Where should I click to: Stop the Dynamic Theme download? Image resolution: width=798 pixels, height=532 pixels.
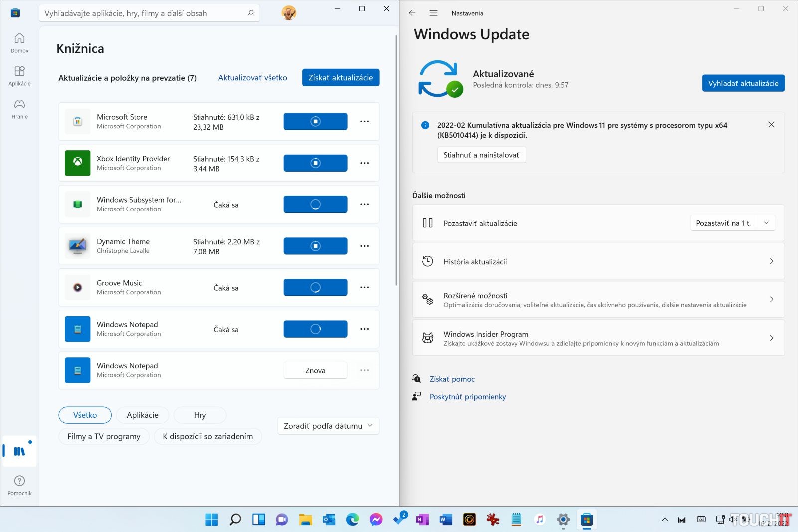pos(315,246)
